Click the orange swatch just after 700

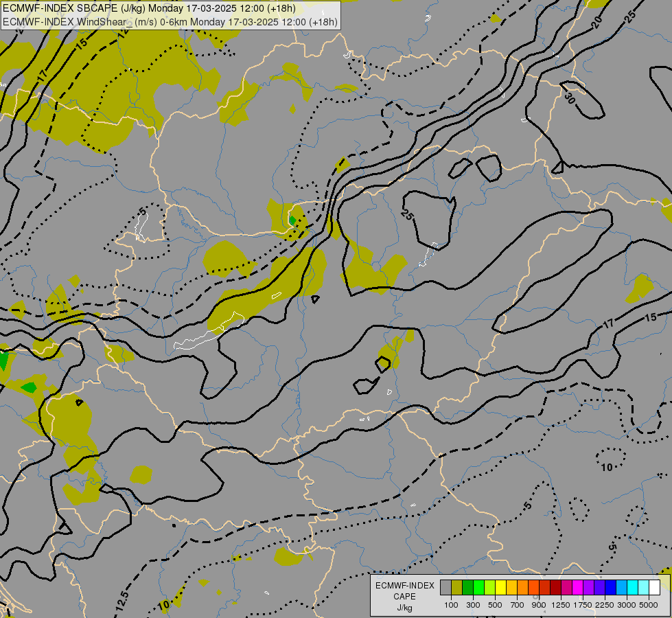coord(522,588)
